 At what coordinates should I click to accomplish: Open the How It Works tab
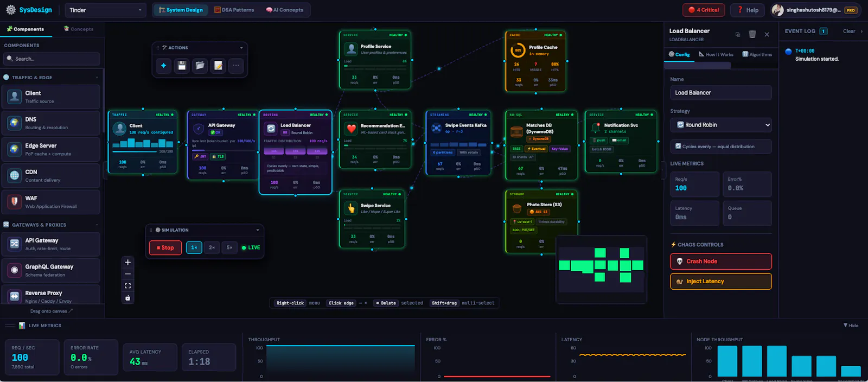[x=716, y=54]
